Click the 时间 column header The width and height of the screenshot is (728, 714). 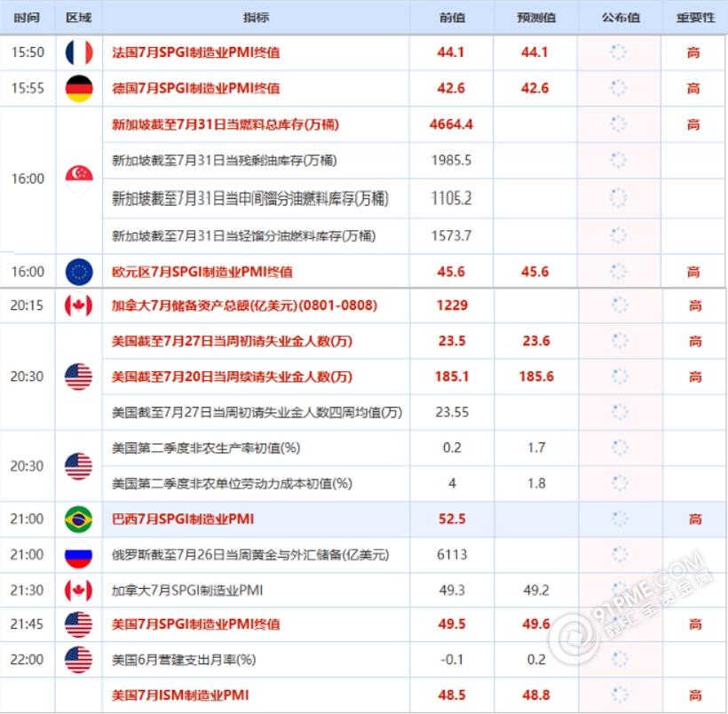[x=27, y=18]
